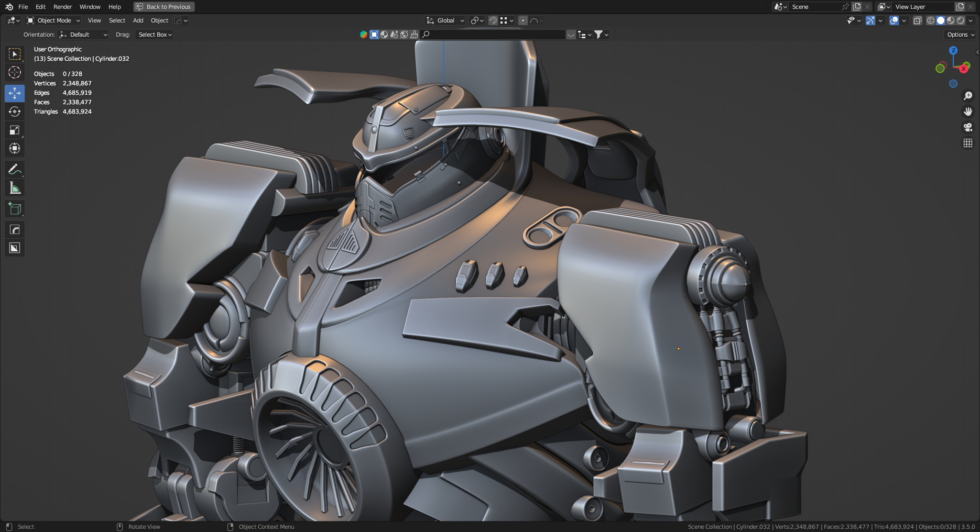The image size is (980, 532).
Task: Open the viewport Object menu
Action: point(159,20)
